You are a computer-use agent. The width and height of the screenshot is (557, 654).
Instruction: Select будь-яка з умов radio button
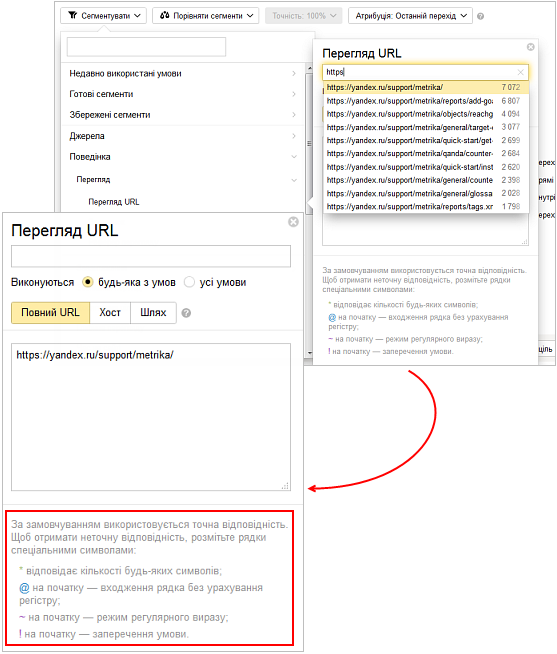(x=88, y=282)
